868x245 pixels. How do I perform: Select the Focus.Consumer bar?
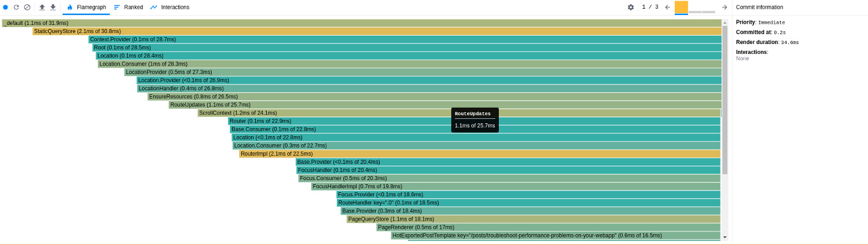point(509,178)
